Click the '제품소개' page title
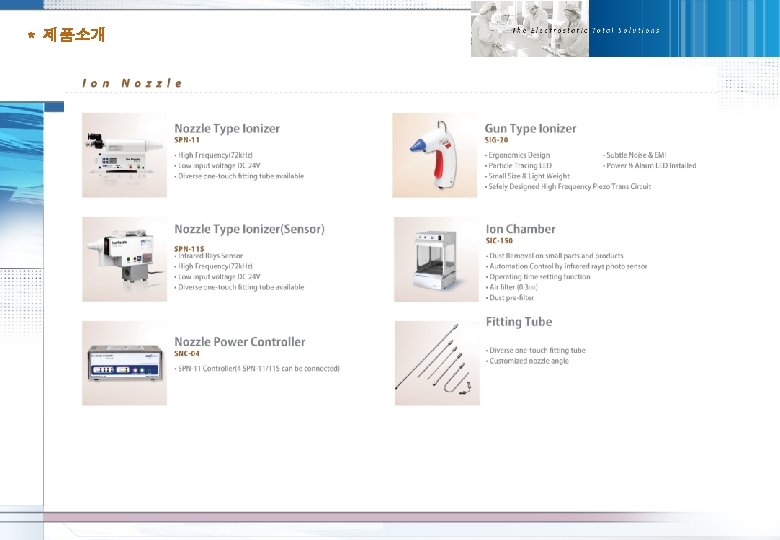 74,34
